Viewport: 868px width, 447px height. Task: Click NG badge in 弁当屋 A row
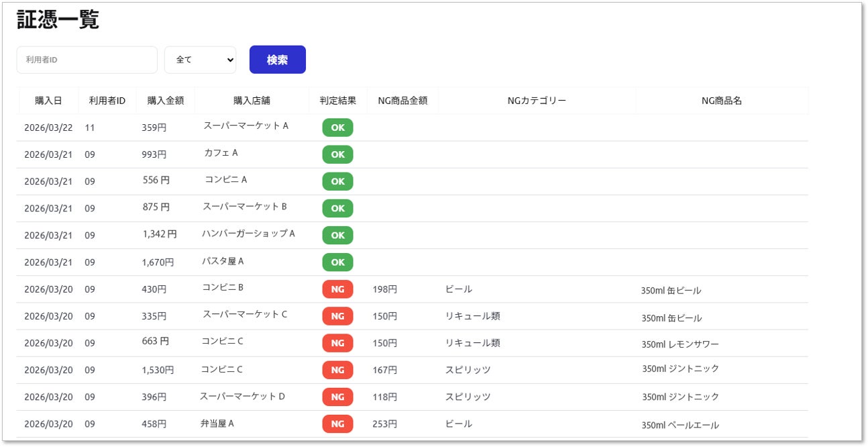(x=337, y=424)
